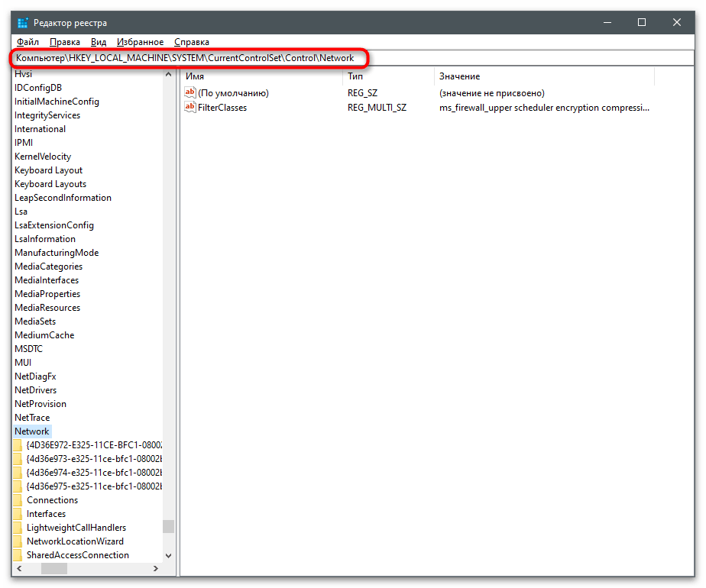This screenshot has width=706, height=588.
Task: Click the SharedAccessConnection folder icon
Action: (x=18, y=555)
